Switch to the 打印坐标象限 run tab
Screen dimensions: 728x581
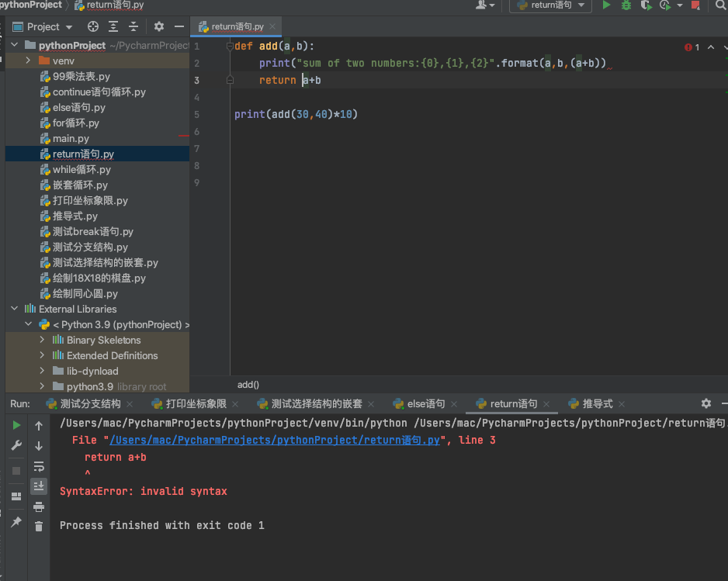196,403
